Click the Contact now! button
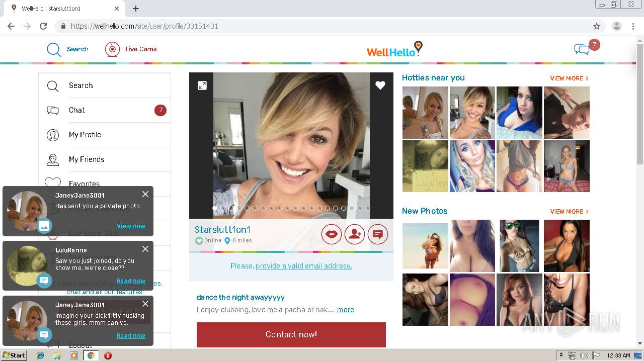 (x=291, y=335)
